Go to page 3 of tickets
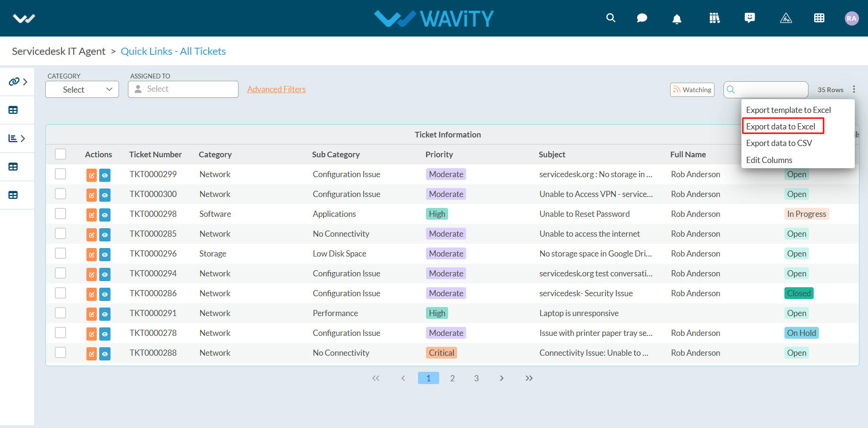This screenshot has width=868, height=428. coord(477,378)
